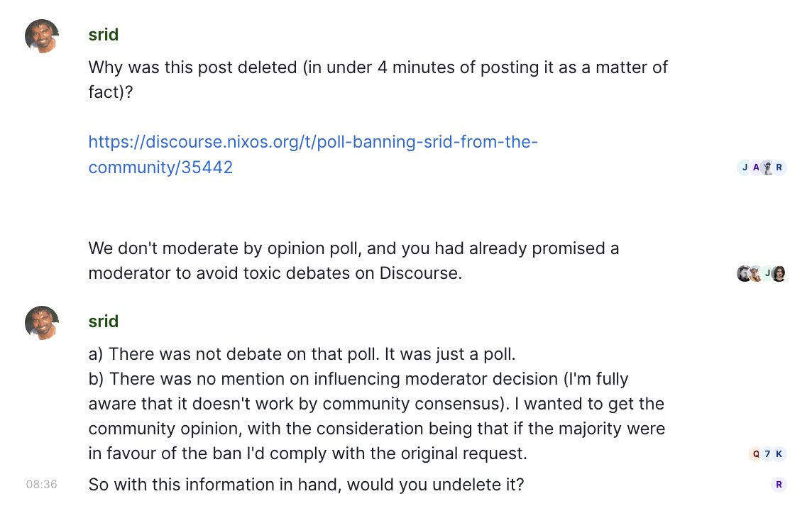Click the "J" read receipt beside the moderator reply
This screenshot has width=812, height=528.
coord(767,273)
